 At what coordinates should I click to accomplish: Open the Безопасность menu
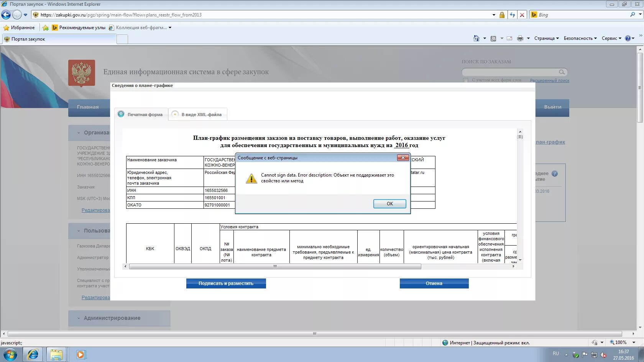[580, 38]
